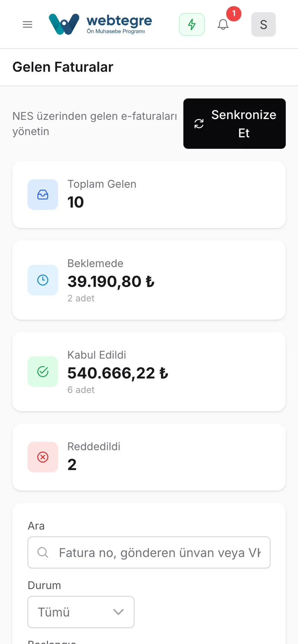Click the red notification badge showing 1
Image resolution: width=298 pixels, height=644 pixels.
click(234, 13)
